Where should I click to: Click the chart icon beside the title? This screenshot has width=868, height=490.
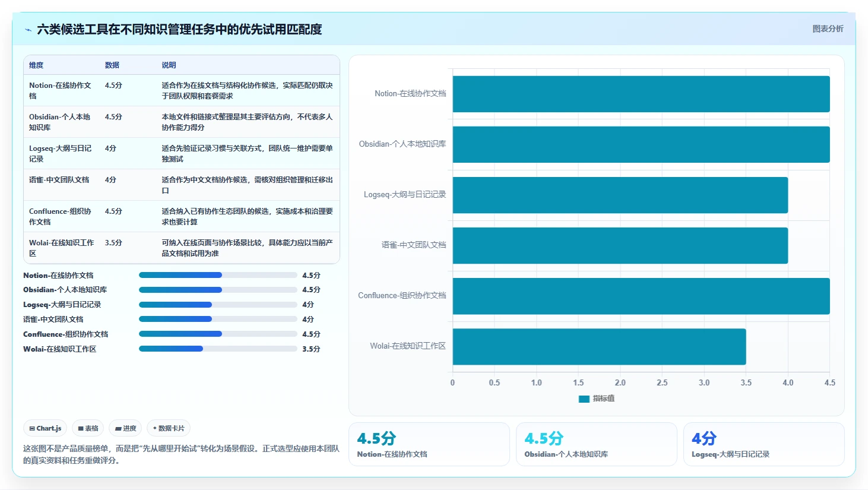pyautogui.click(x=28, y=30)
